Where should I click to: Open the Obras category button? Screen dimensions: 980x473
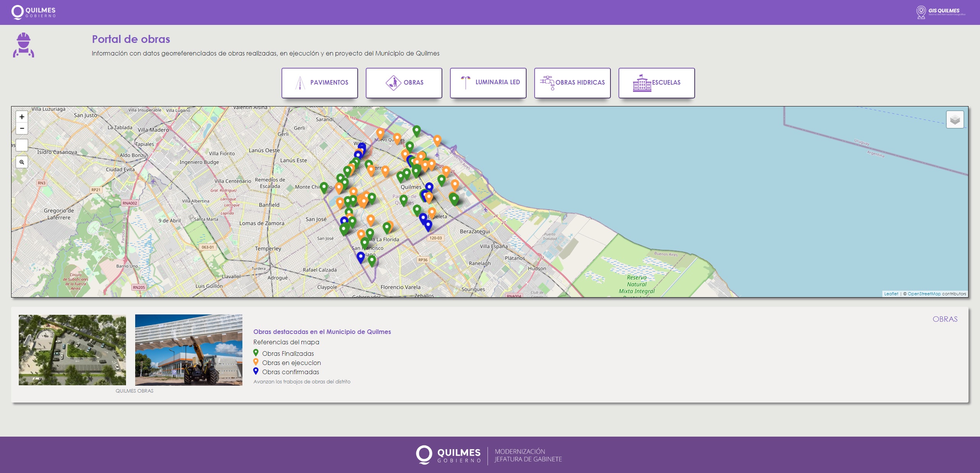coord(404,83)
